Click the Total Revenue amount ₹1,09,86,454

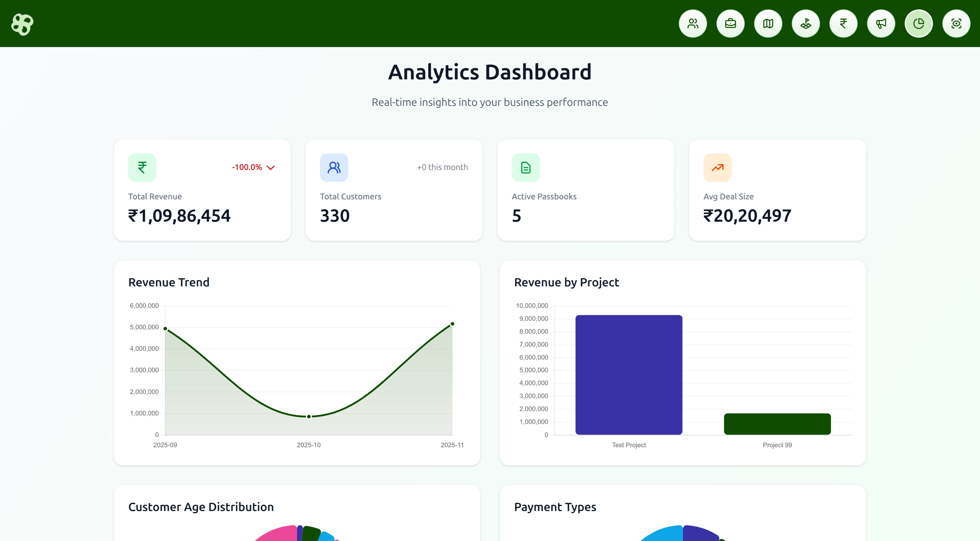pos(179,216)
